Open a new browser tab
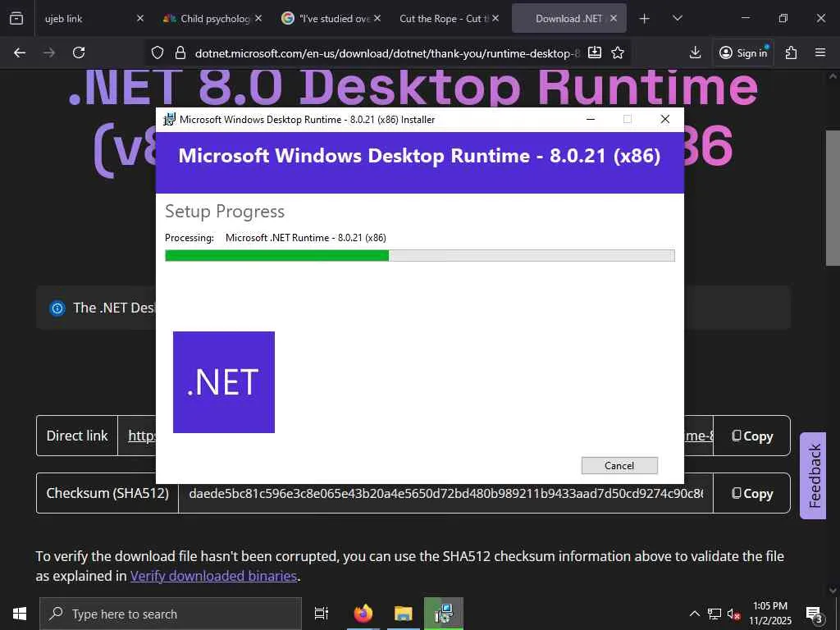The width and height of the screenshot is (840, 630). (645, 18)
